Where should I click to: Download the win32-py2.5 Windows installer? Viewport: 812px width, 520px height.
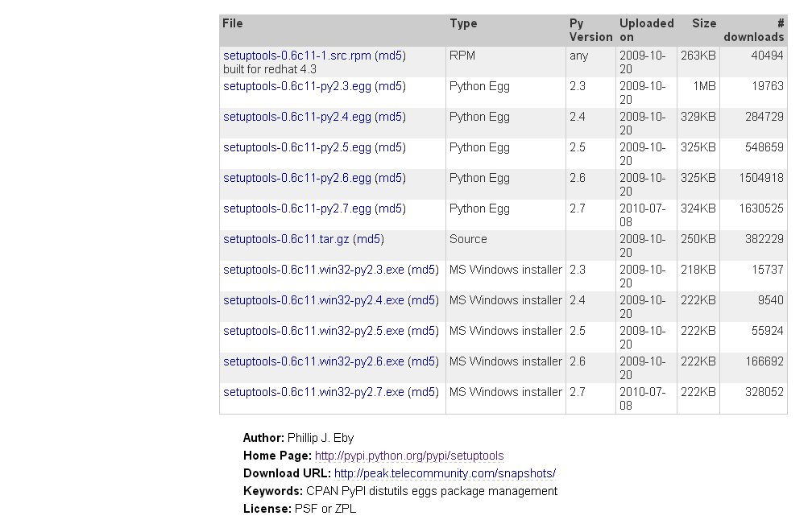(314, 331)
